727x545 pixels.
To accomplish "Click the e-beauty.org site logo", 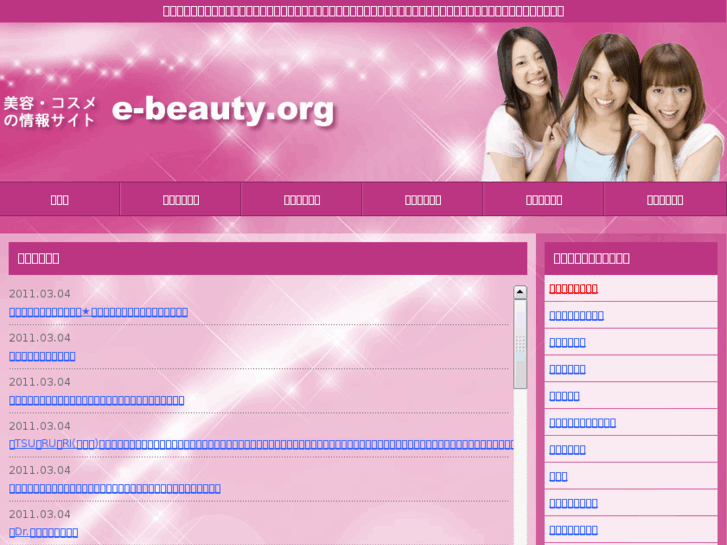I will [223, 109].
